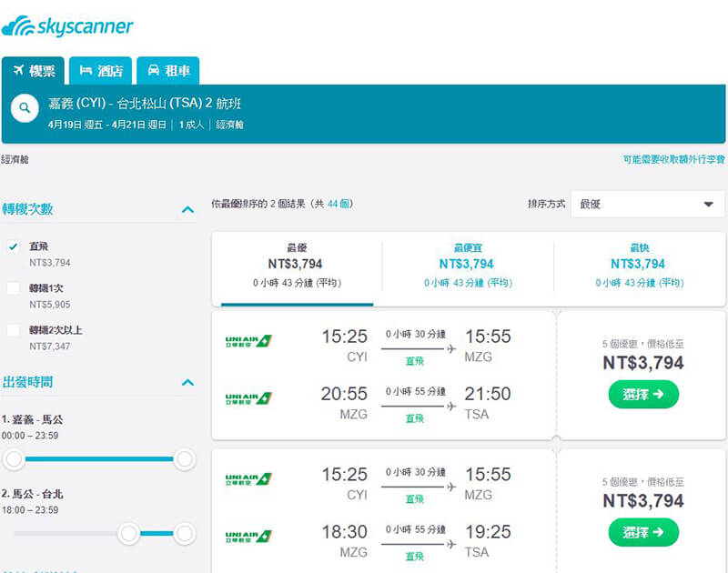Click UNI Air logo on 18:30 flight
Viewport: 728px width, 573px height.
[x=248, y=537]
